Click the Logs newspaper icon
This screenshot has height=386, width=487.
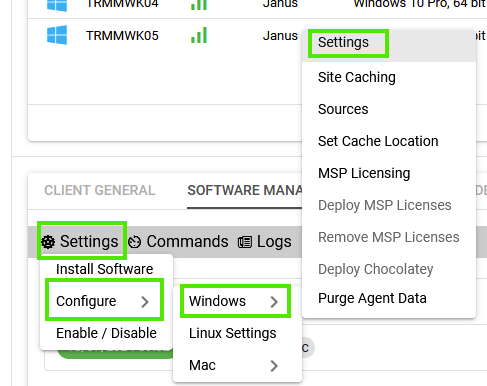tap(245, 242)
